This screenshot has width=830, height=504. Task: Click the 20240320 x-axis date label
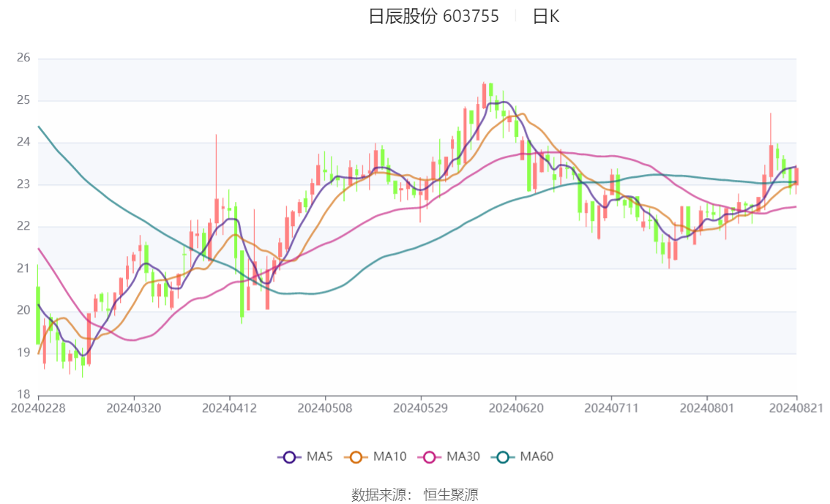(x=134, y=408)
